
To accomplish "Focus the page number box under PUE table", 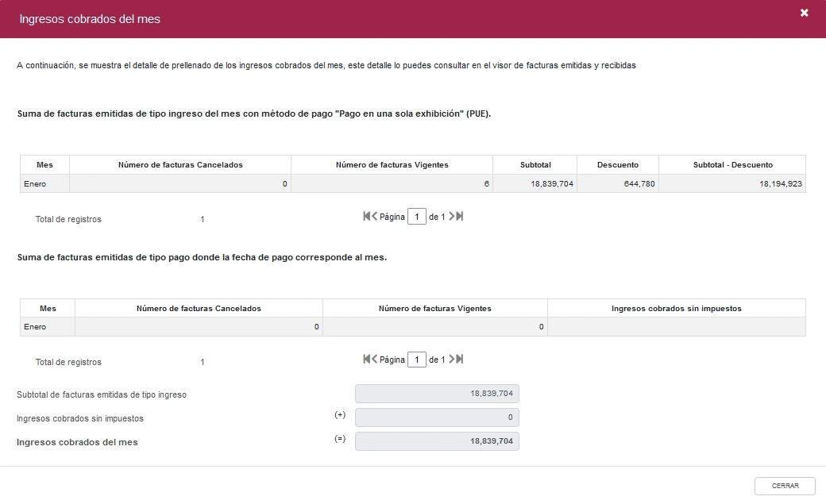I will pyautogui.click(x=417, y=217).
